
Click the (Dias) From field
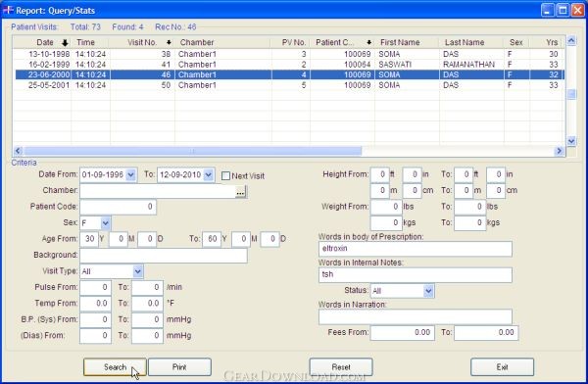tap(95, 336)
